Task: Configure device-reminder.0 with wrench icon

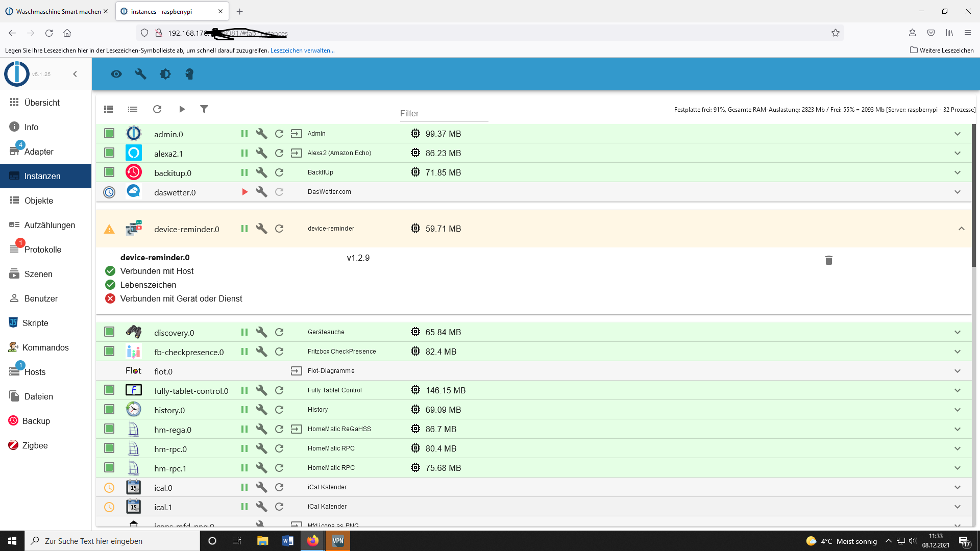Action: [x=262, y=229]
